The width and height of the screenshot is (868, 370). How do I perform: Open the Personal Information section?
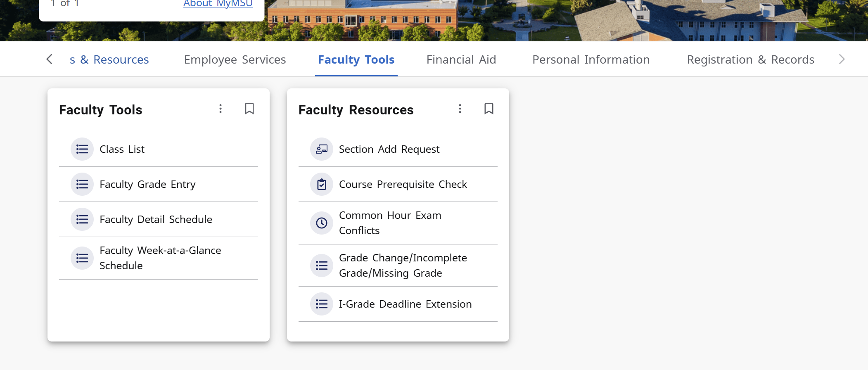click(x=591, y=59)
